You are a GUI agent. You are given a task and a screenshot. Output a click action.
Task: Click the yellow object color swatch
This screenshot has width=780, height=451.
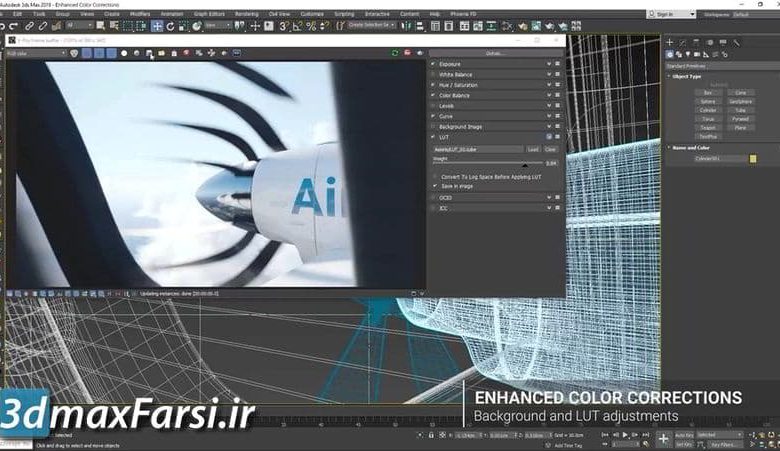tap(753, 159)
